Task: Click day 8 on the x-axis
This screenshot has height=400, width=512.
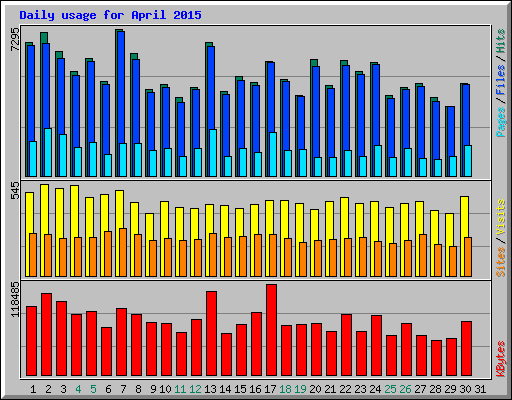Action: 138,389
